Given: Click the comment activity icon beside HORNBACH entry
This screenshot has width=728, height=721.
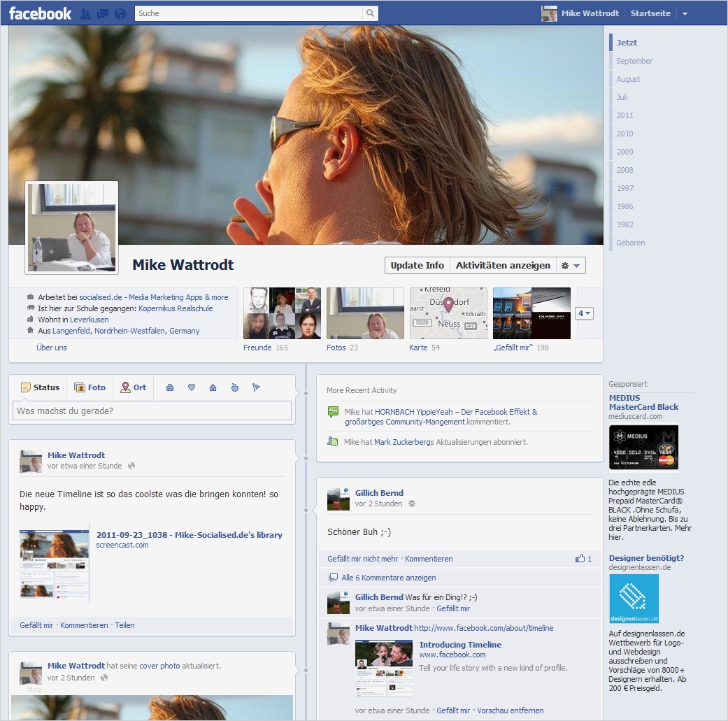Looking at the screenshot, I should pos(333,412).
